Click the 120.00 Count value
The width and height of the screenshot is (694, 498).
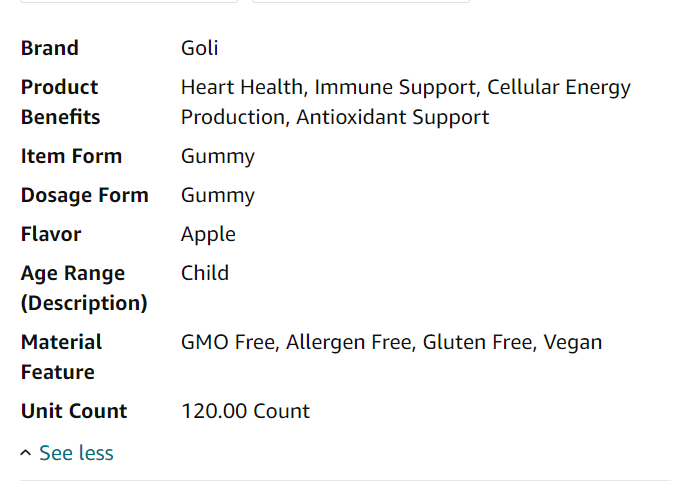pos(245,411)
